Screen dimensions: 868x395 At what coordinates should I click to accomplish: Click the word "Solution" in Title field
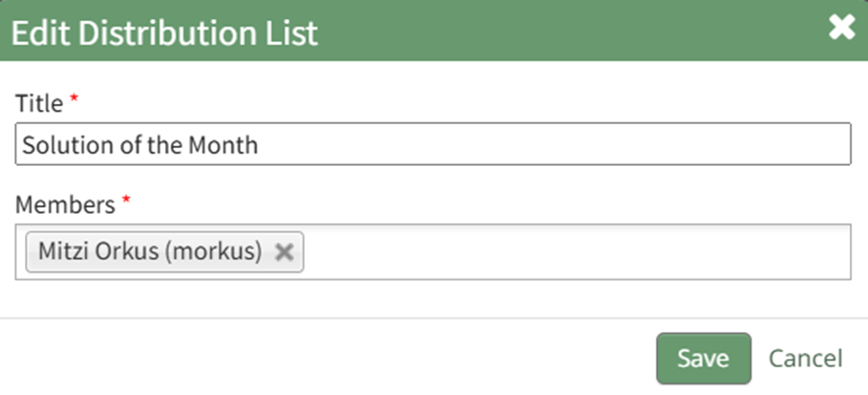pos(55,146)
